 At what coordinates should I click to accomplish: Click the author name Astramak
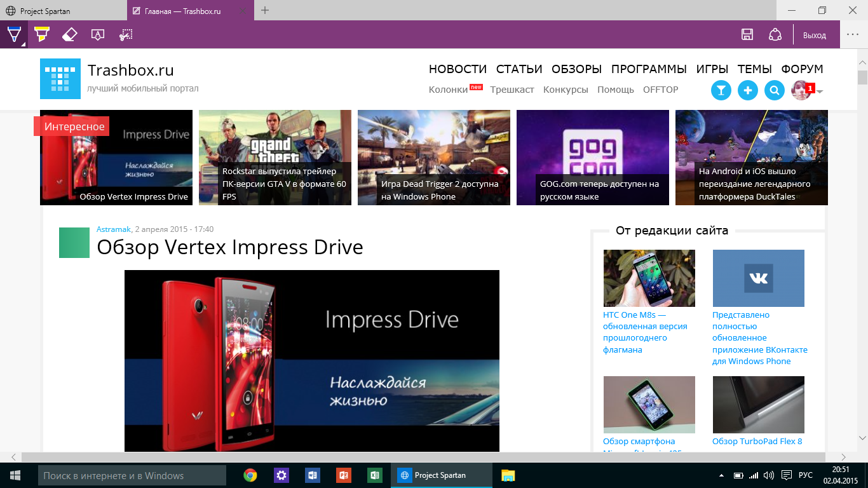click(114, 229)
